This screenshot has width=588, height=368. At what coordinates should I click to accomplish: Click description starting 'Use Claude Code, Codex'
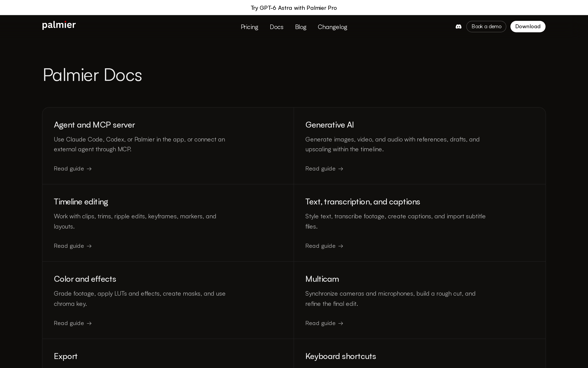coord(139,144)
